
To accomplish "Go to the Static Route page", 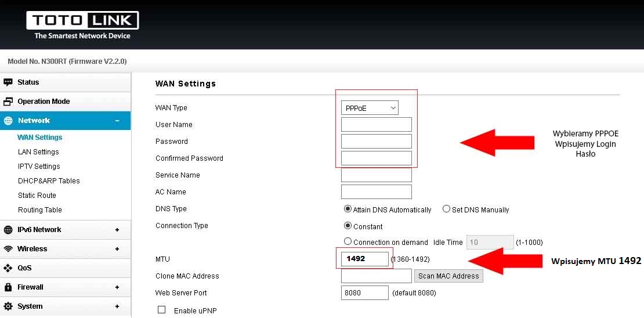I will (x=37, y=196).
